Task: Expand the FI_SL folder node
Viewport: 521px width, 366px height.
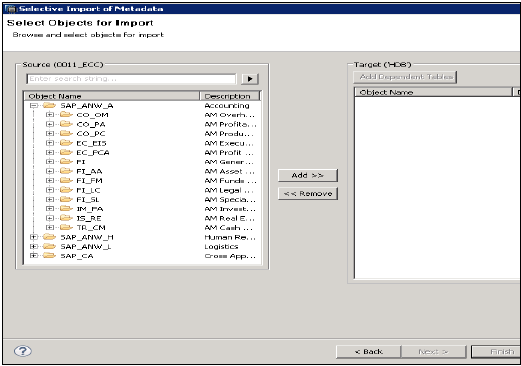Action: click(x=50, y=199)
